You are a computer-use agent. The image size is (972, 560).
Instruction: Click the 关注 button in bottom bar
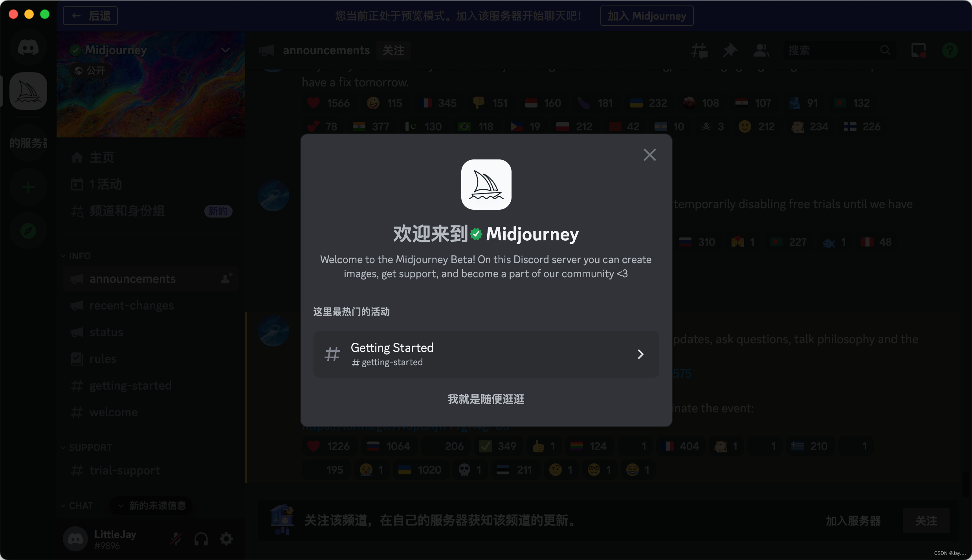926,521
